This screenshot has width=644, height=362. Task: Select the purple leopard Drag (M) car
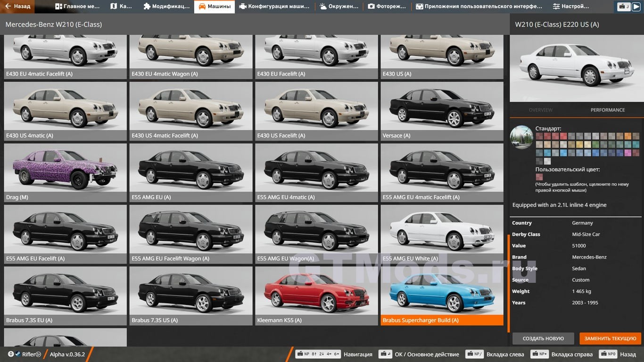tap(66, 173)
